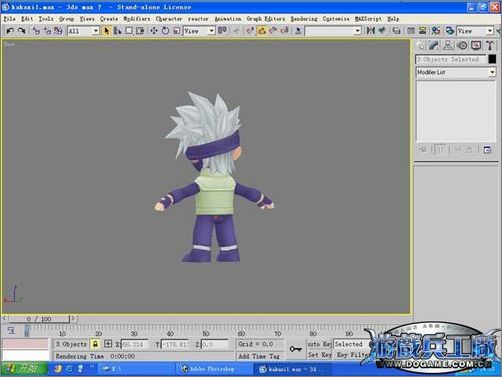Click the X coordinate input field
The width and height of the screenshot is (502, 377).
tap(134, 344)
